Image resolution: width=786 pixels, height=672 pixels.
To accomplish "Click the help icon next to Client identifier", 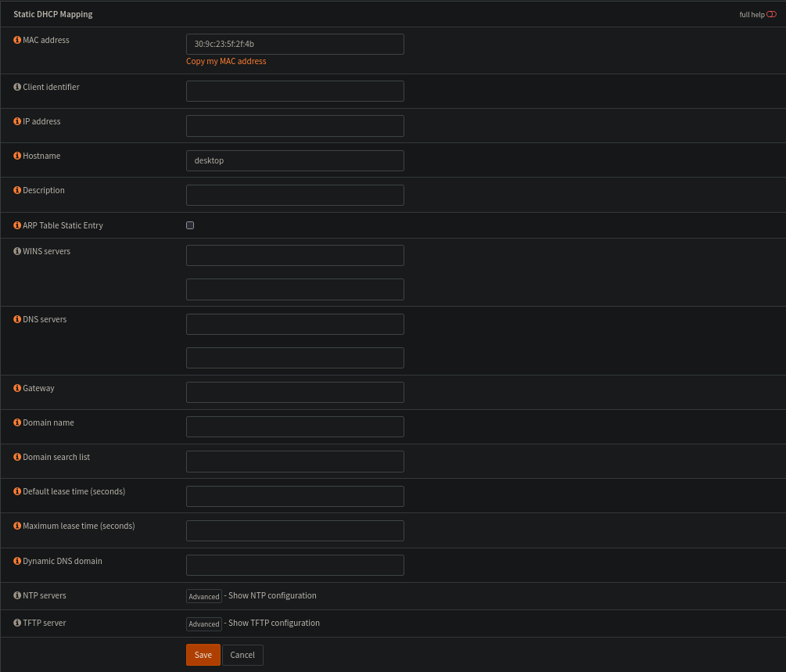I will click(x=17, y=87).
